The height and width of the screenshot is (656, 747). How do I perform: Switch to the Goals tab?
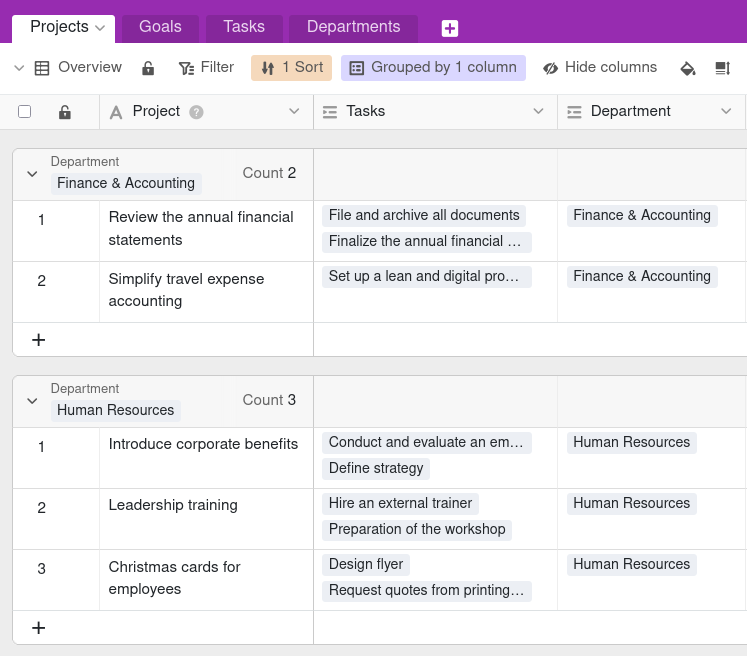point(160,27)
